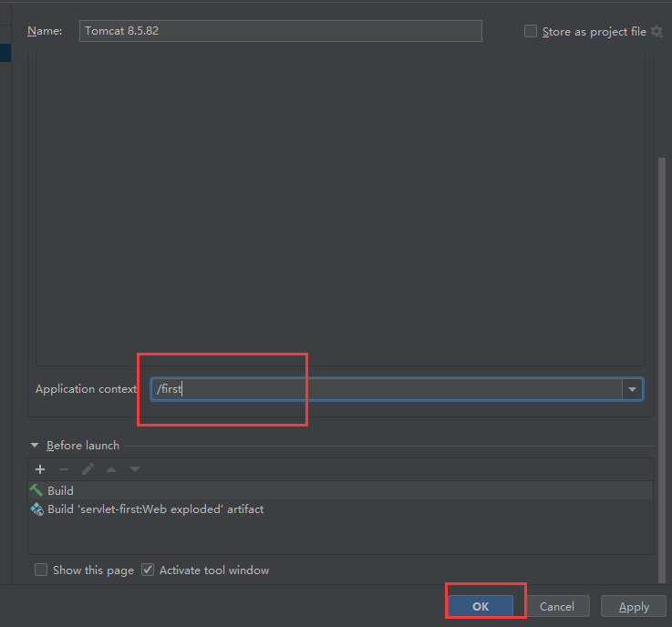This screenshot has height=627, width=672.
Task: Tick the Show this page checkbox
Action: (41, 570)
